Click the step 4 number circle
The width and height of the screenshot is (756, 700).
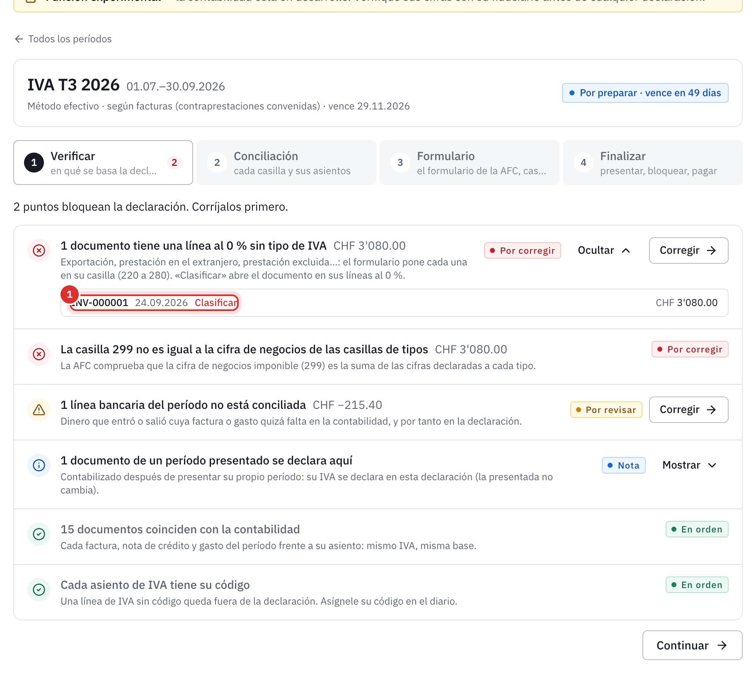point(583,163)
